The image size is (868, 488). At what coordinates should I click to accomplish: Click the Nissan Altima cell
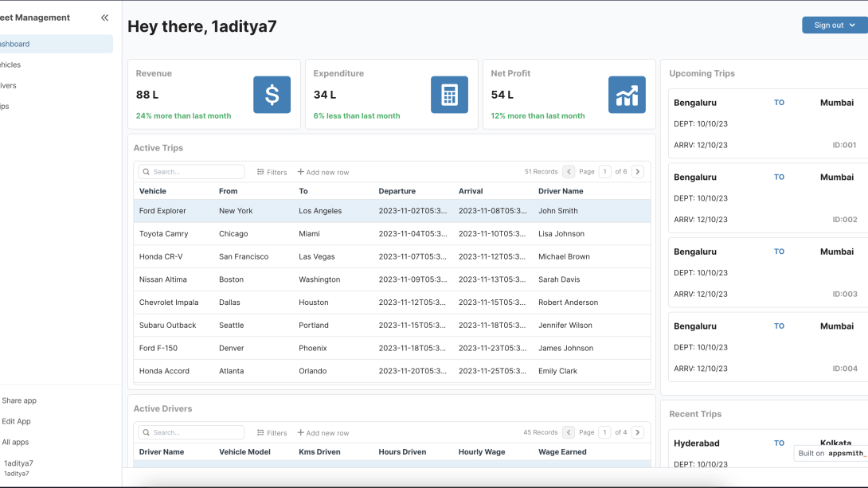pyautogui.click(x=162, y=279)
